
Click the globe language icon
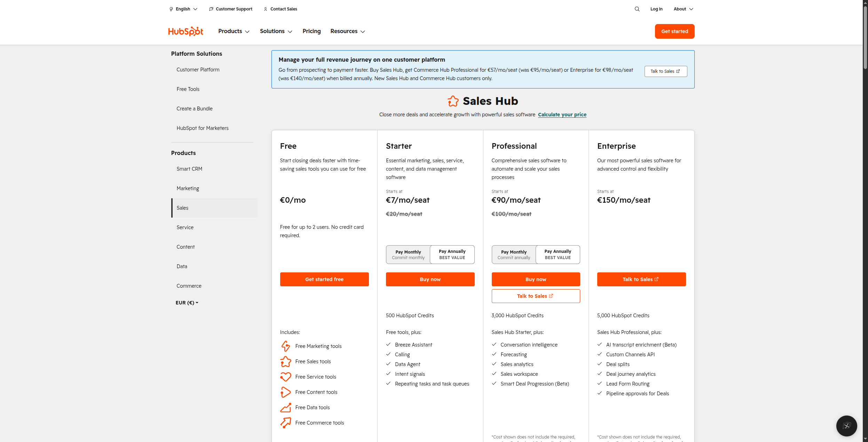[171, 9]
